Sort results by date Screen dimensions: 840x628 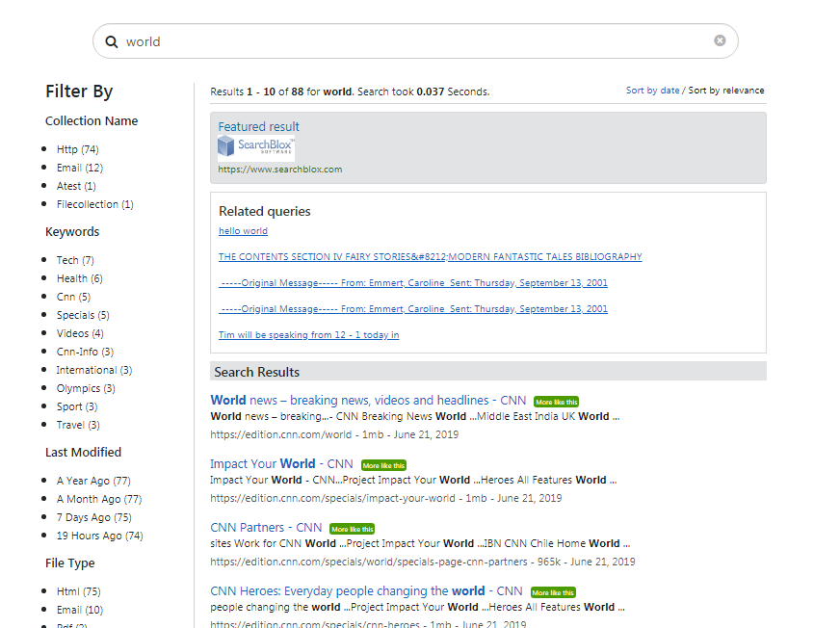[652, 90]
